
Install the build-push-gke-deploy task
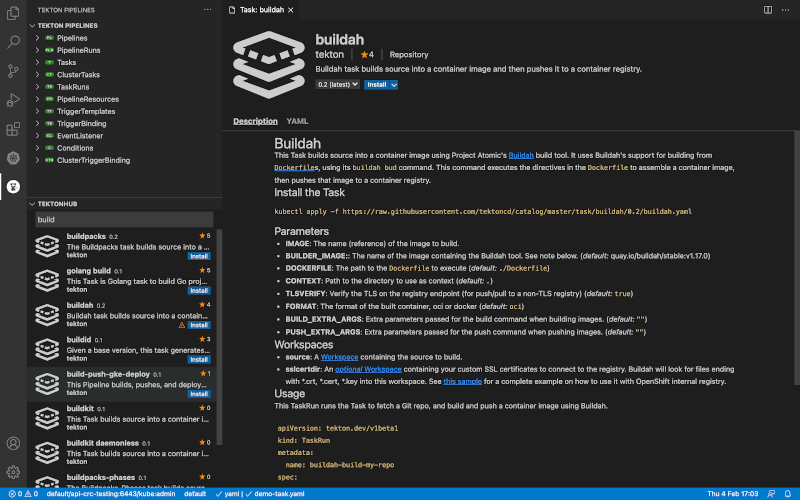pos(198,394)
